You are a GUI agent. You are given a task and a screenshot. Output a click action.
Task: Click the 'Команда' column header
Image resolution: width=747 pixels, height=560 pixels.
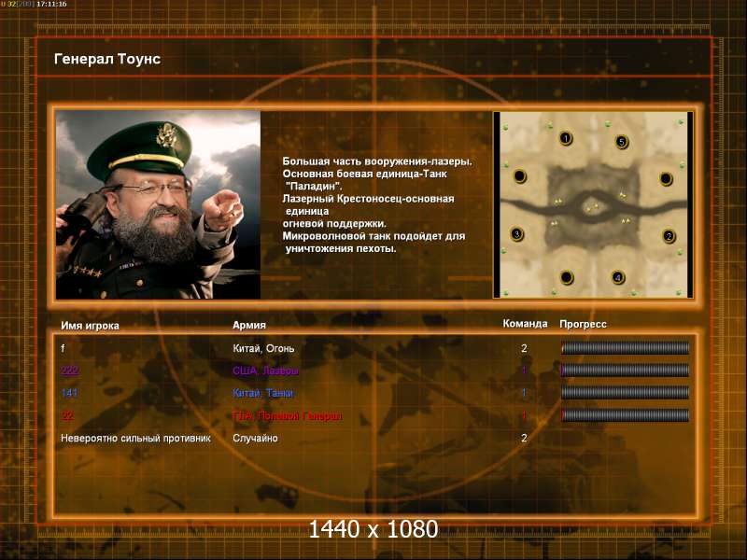(525, 324)
